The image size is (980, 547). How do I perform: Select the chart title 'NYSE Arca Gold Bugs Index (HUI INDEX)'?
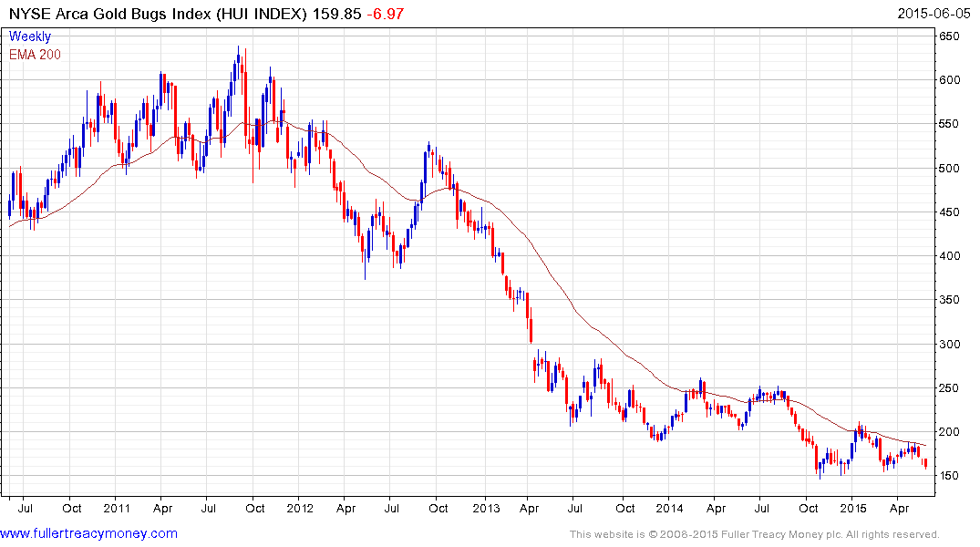point(158,14)
